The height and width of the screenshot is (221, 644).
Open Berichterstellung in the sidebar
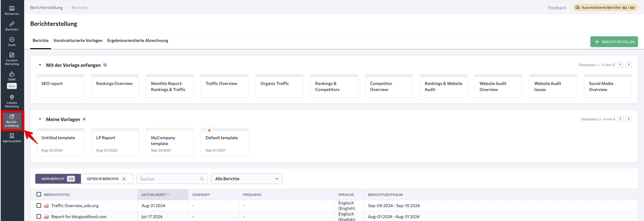(12, 121)
